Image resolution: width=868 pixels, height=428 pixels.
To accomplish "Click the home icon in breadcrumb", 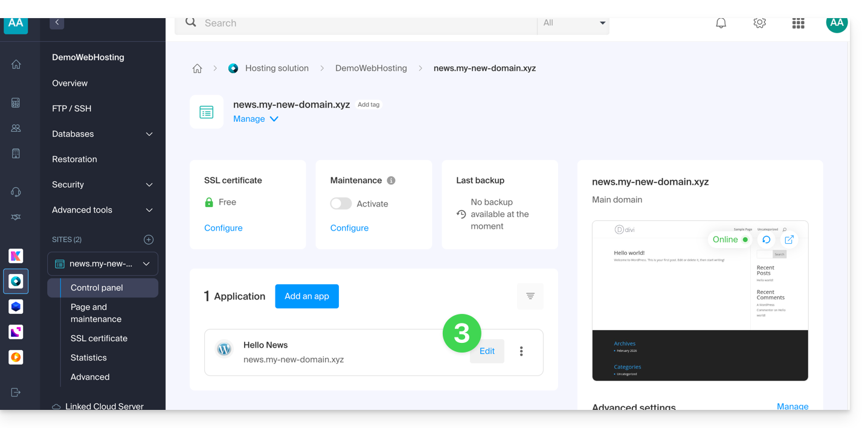I will [197, 69].
